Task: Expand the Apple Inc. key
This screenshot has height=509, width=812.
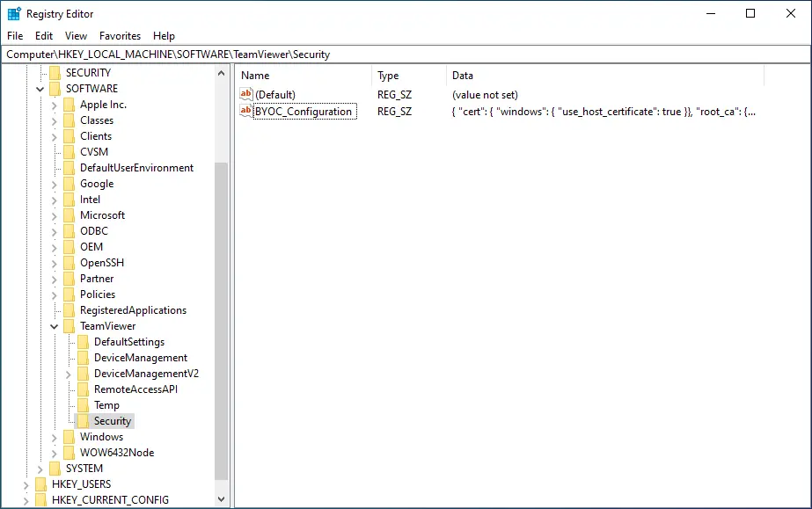Action: pyautogui.click(x=55, y=105)
